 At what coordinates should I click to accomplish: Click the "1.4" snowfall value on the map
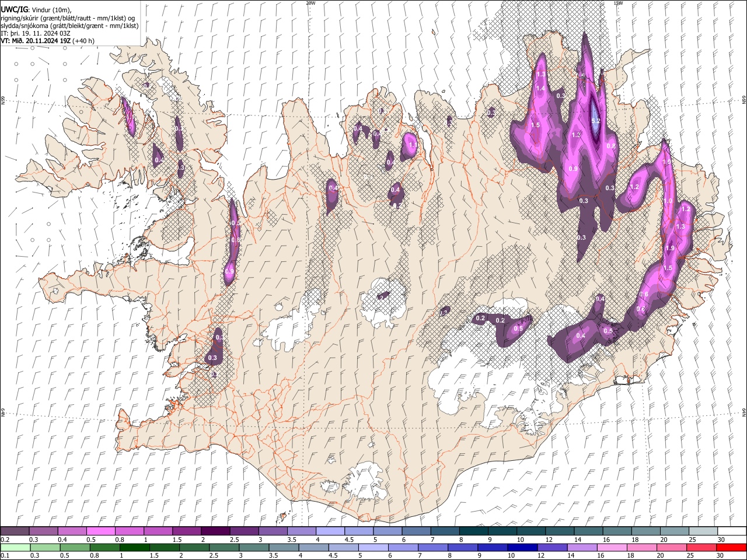pyautogui.click(x=540, y=89)
